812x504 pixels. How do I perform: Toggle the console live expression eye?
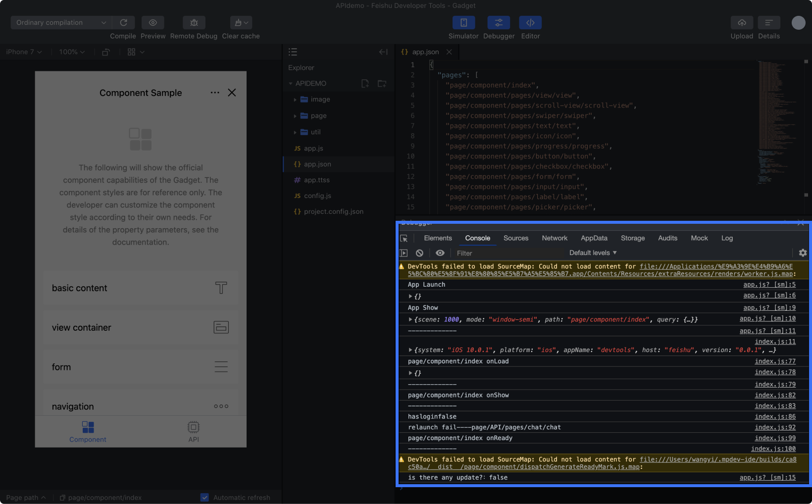click(440, 253)
